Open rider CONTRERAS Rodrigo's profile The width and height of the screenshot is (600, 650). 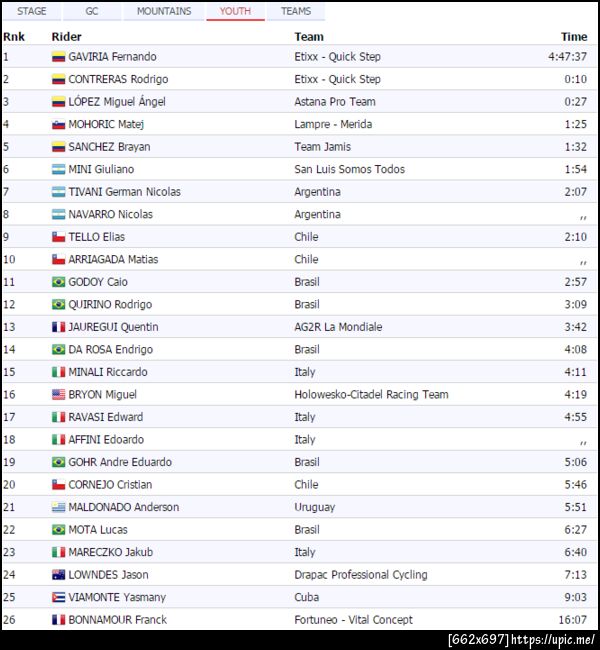(118, 79)
